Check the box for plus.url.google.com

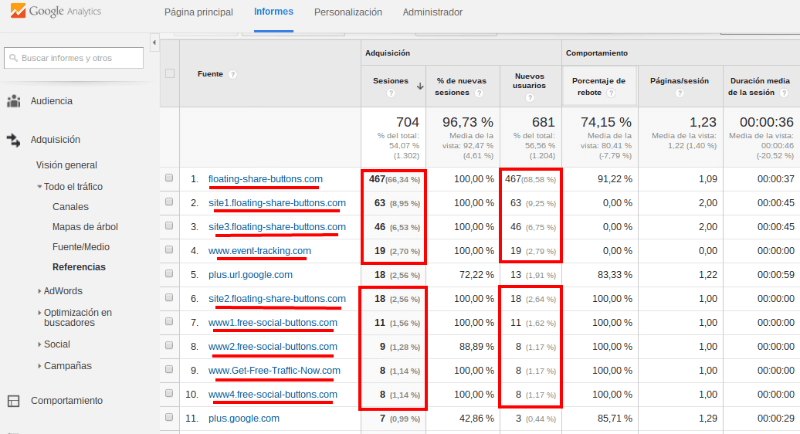pyautogui.click(x=169, y=274)
